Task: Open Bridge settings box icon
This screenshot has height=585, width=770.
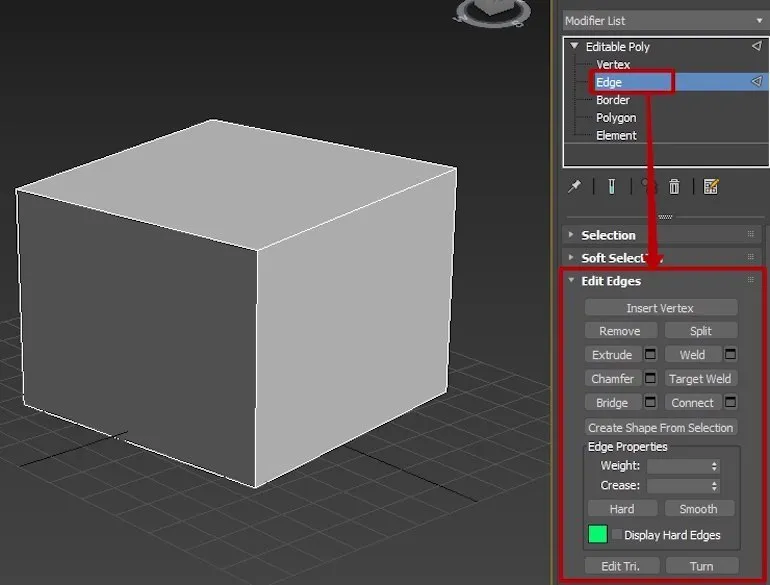Action: click(650, 403)
